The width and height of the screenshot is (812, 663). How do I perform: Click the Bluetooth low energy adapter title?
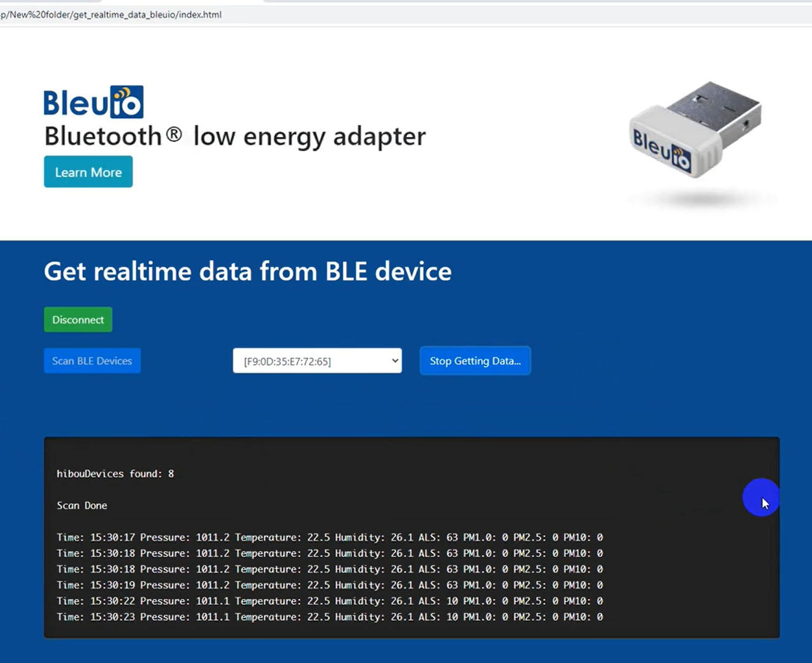click(234, 136)
